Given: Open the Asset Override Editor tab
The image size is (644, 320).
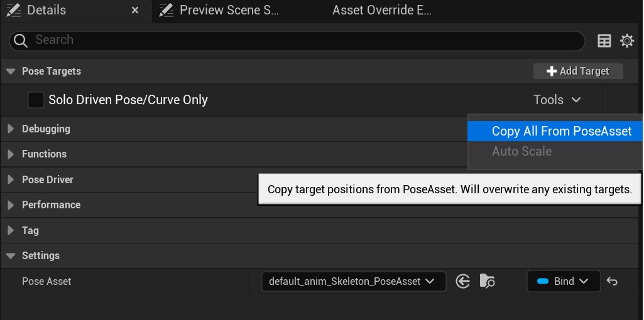Looking at the screenshot, I should [381, 11].
